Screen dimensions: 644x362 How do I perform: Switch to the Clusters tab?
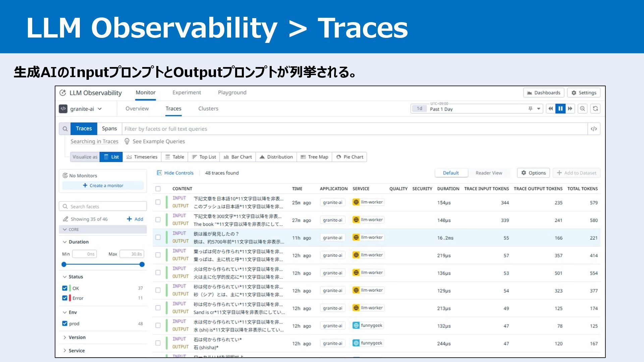tap(208, 109)
